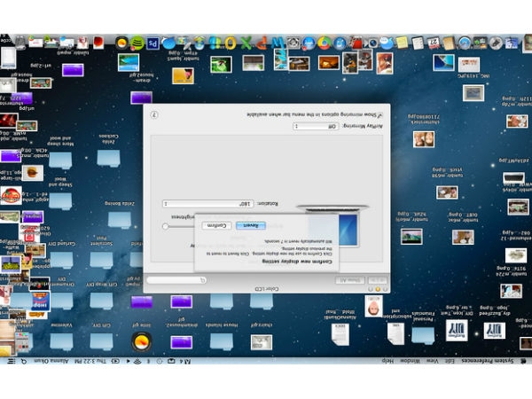Open Photoshop from the dock
Screen dimensions: 532x399
(x=153, y=43)
